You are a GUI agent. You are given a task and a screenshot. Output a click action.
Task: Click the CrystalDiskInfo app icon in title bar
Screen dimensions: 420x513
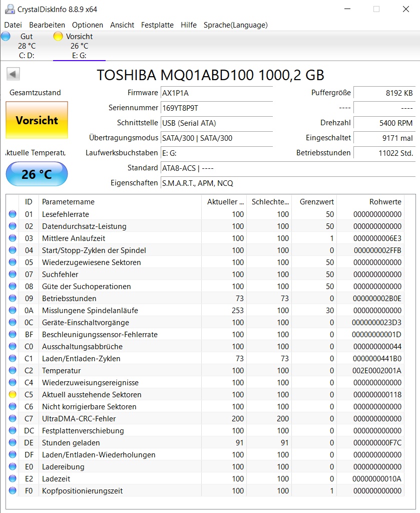pyautogui.click(x=10, y=9)
